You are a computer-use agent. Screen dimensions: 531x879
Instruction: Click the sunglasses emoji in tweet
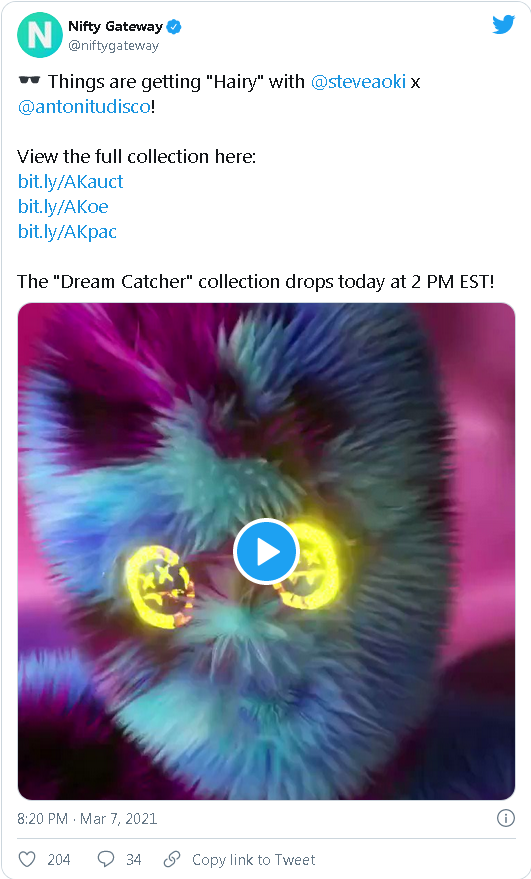[x=29, y=81]
